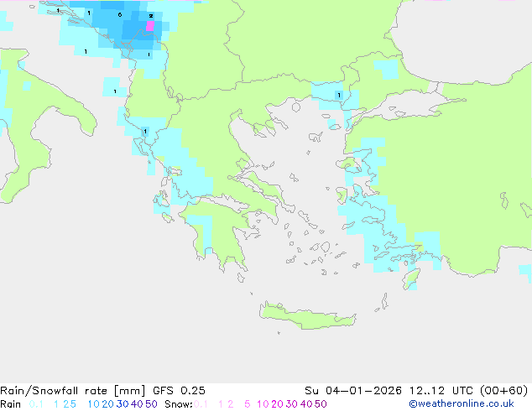532x411 pixels.
Task: Pick the 5 value in Snow legend
Action: [248, 404]
